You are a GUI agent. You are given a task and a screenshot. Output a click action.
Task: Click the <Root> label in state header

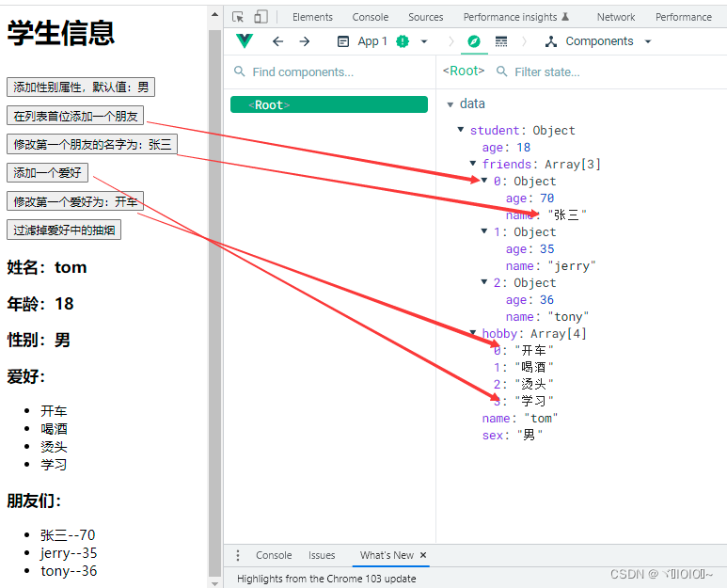tap(464, 71)
